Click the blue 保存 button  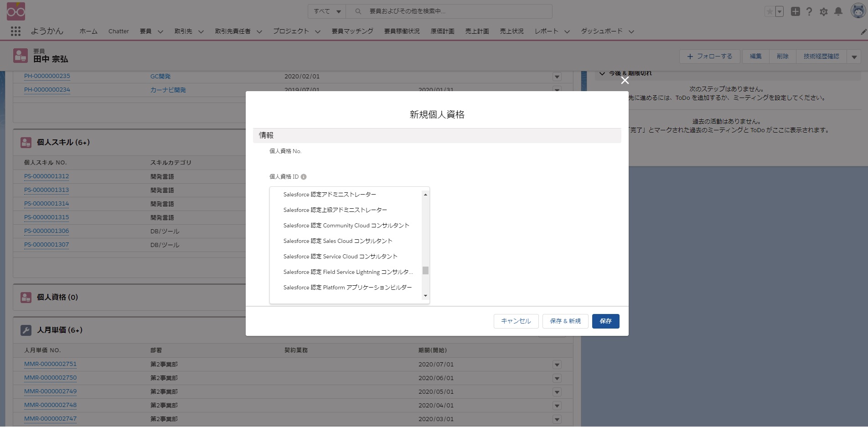click(606, 321)
